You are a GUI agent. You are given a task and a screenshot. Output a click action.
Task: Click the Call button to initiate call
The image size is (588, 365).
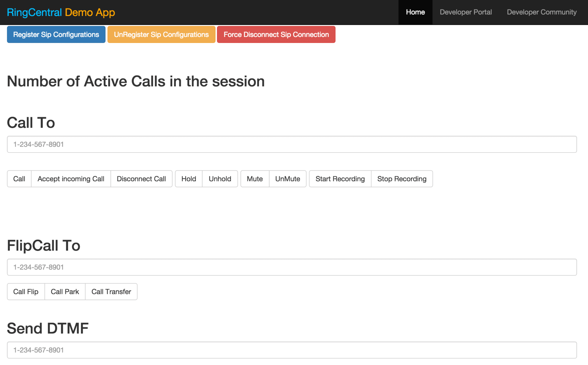19,179
